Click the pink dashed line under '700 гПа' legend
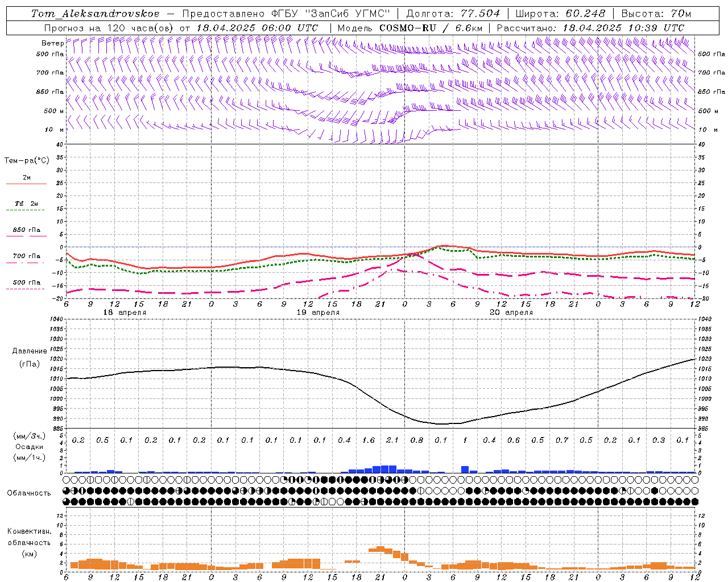 pyautogui.click(x=25, y=263)
